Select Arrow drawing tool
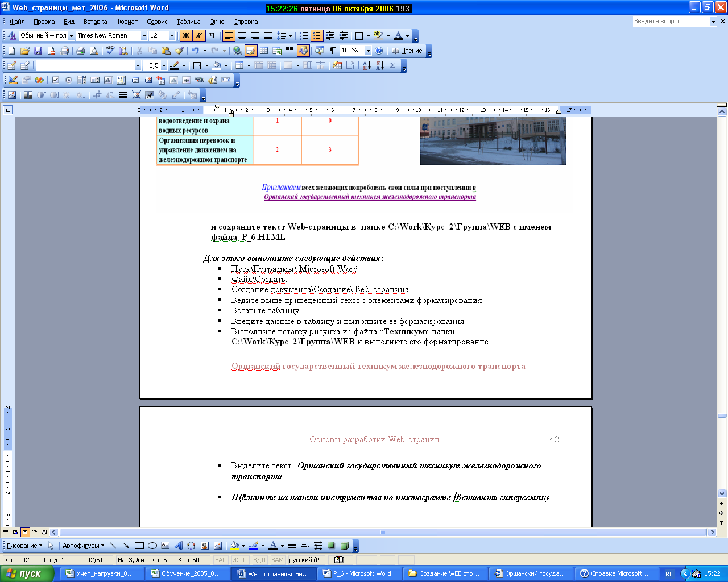Viewport: 728px width, 582px height. click(126, 546)
